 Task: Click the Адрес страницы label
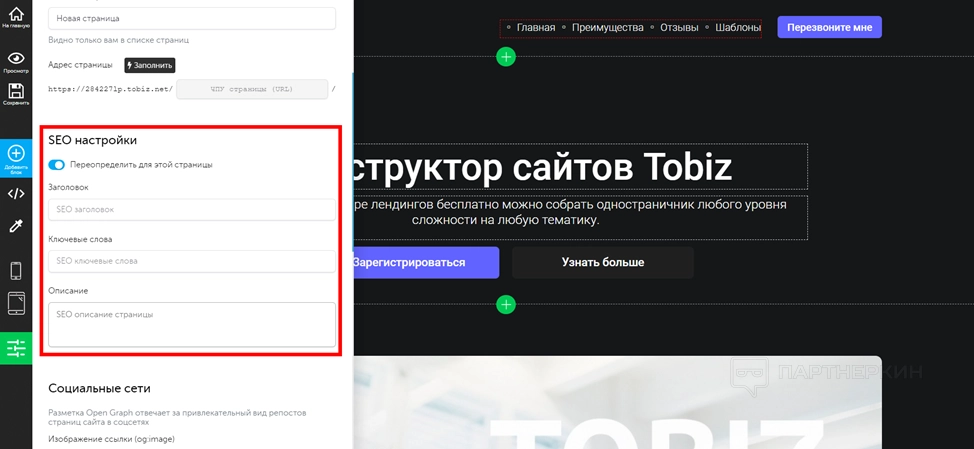click(x=80, y=65)
